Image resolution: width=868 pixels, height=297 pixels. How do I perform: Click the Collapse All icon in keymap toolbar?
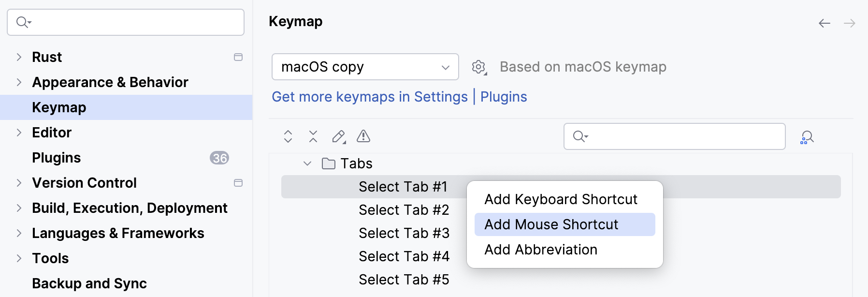pos(313,136)
